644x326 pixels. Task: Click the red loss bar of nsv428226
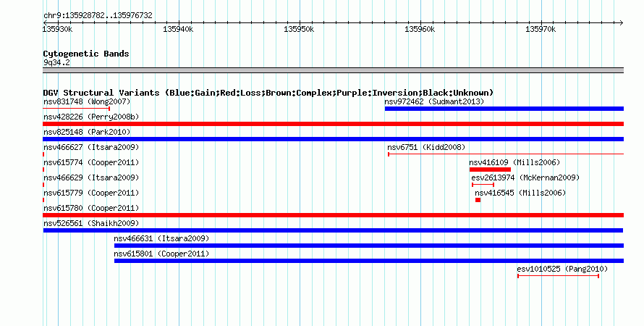[333, 124]
